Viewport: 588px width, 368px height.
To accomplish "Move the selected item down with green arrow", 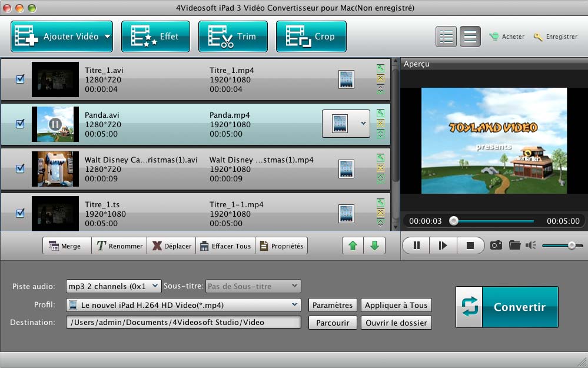I will 374,246.
